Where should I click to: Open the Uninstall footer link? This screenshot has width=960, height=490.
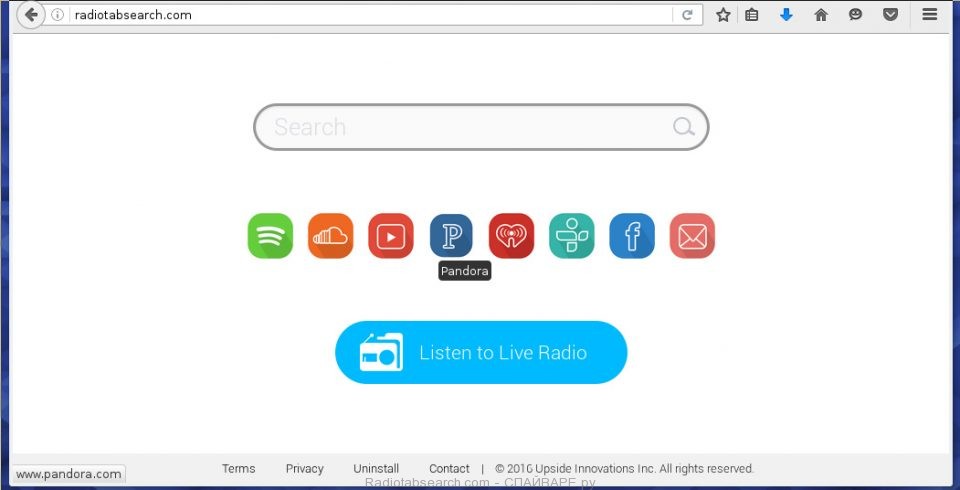coord(376,469)
